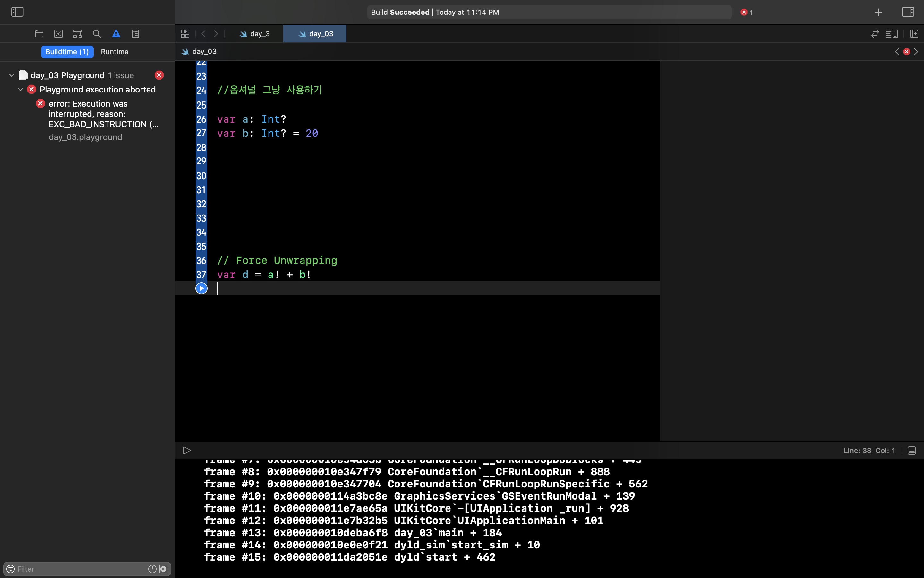Open the Symbol navigator

[78, 34]
